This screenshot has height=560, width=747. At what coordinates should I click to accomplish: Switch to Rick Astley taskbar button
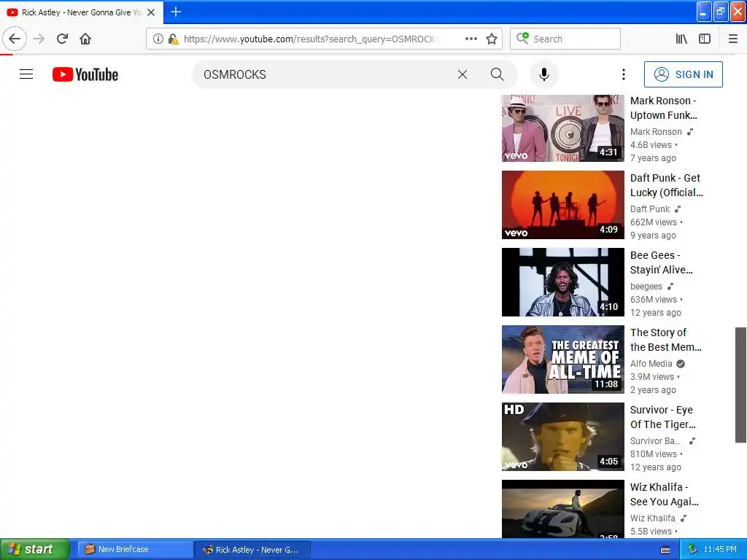point(252,550)
